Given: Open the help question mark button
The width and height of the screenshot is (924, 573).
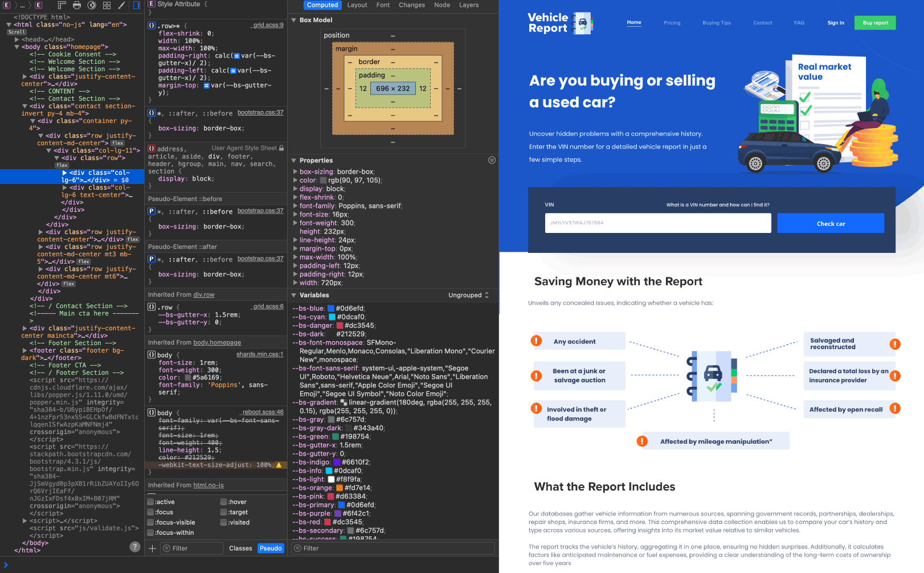Looking at the screenshot, I should tap(135, 547).
